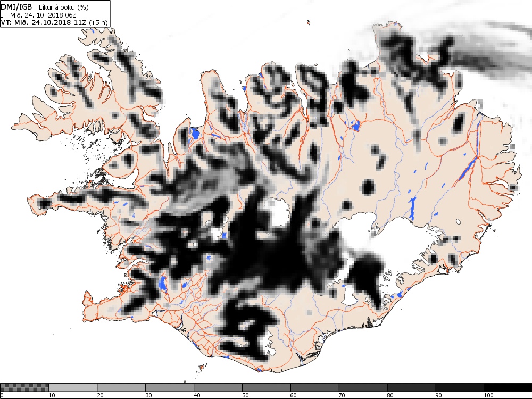Select the legend scale label "80"

(x=390, y=395)
